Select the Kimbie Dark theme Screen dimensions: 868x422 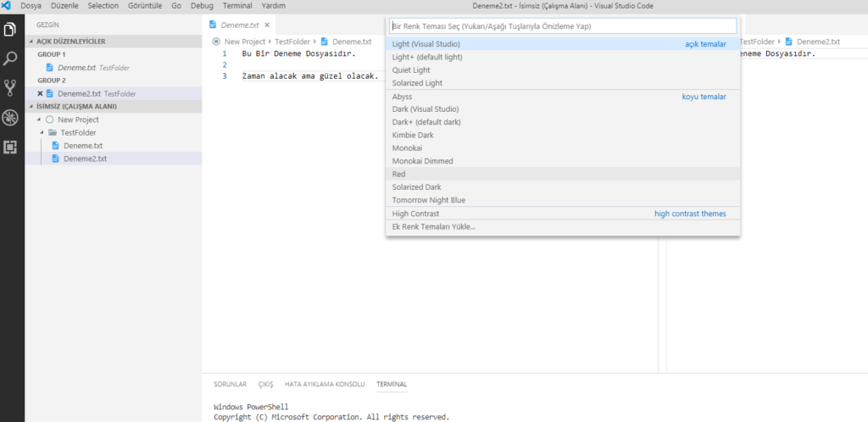click(563, 135)
